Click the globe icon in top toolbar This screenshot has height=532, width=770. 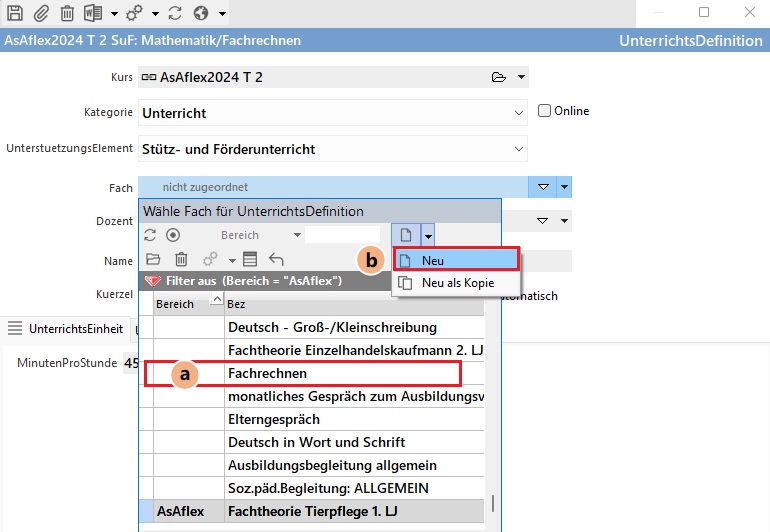click(200, 14)
